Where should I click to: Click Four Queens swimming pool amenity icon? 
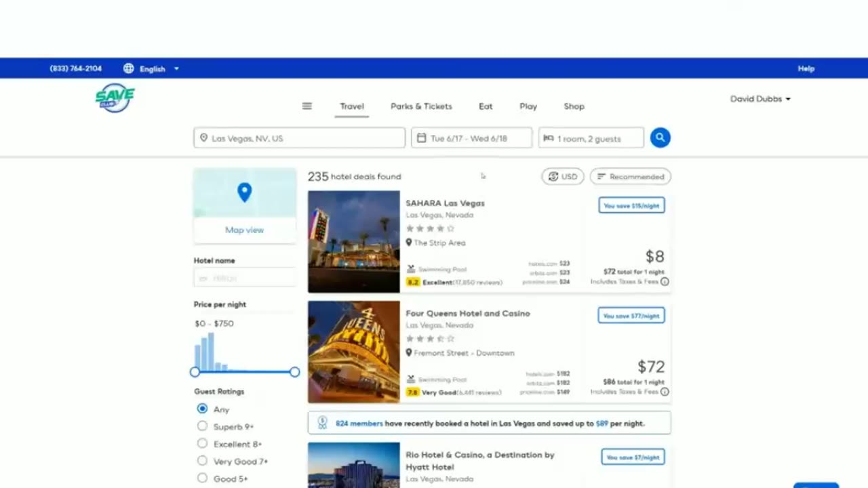coord(411,380)
